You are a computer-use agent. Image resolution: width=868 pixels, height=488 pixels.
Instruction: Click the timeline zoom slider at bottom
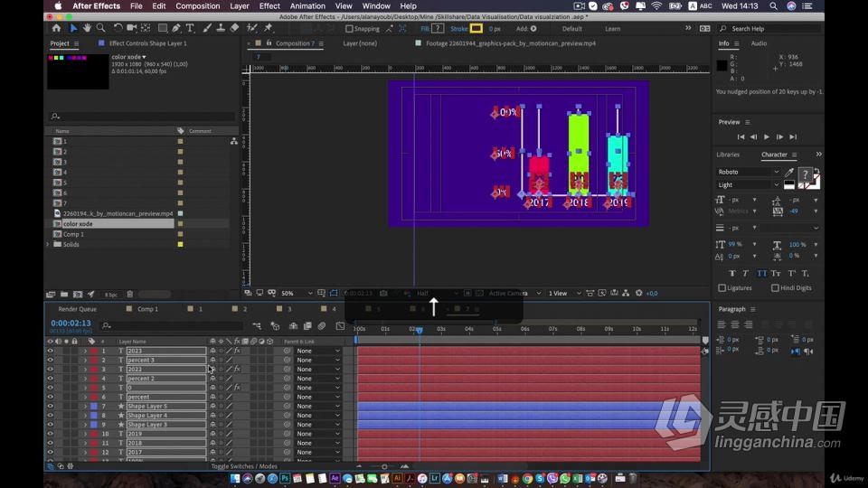(x=384, y=466)
